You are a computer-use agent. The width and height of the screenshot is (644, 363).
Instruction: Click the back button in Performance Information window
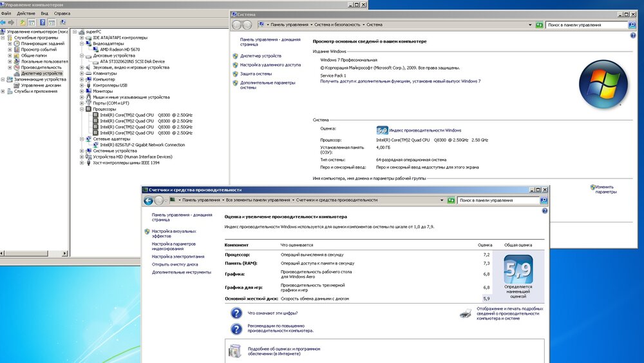[x=148, y=200]
